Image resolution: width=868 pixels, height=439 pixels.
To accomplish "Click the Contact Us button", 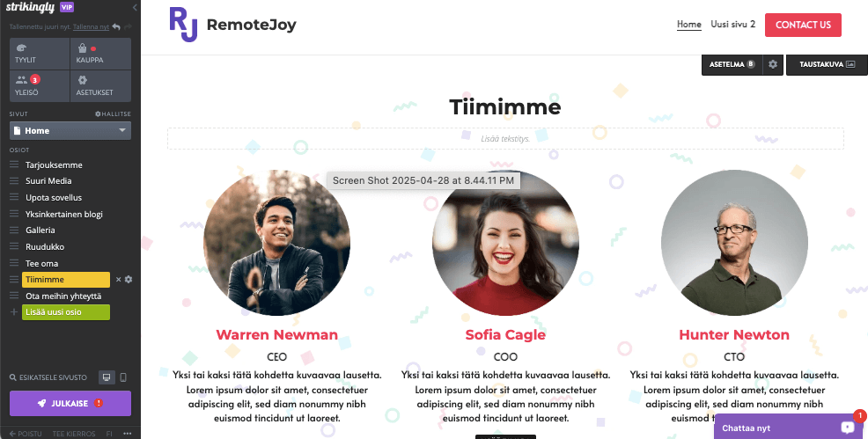I will [803, 25].
